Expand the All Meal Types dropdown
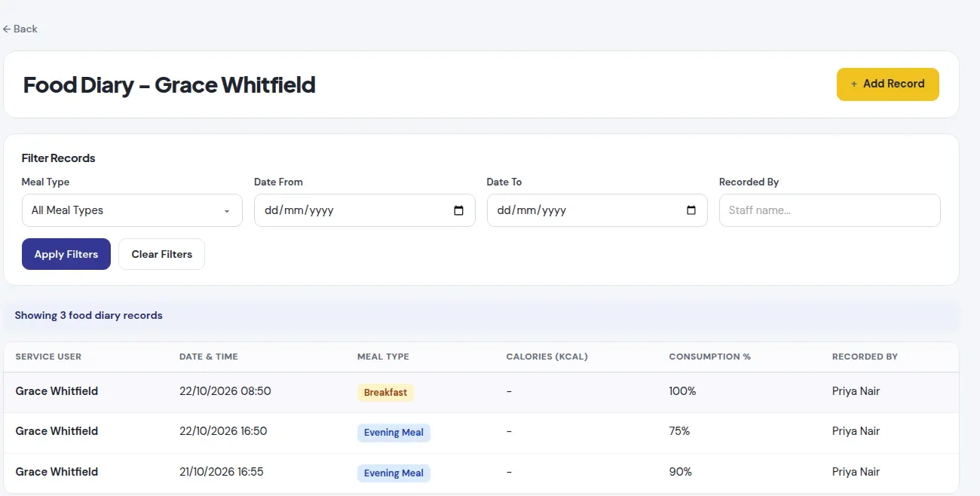980x496 pixels. (132, 210)
